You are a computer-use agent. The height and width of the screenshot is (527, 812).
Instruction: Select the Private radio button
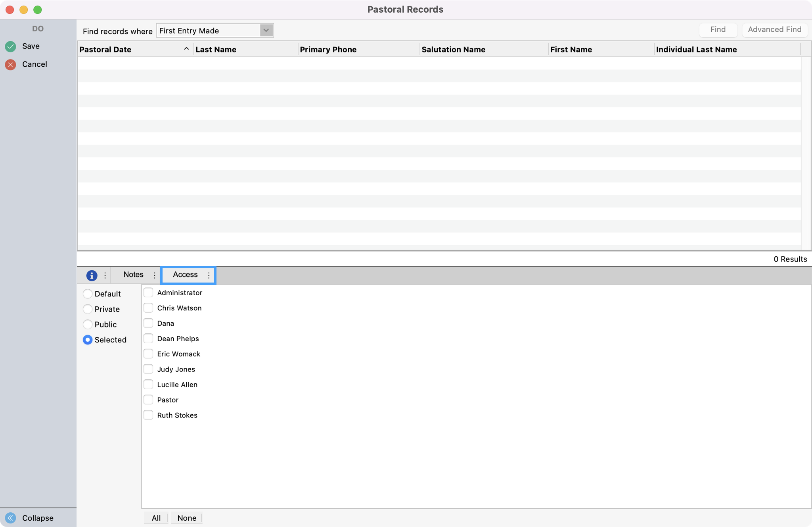pos(88,309)
